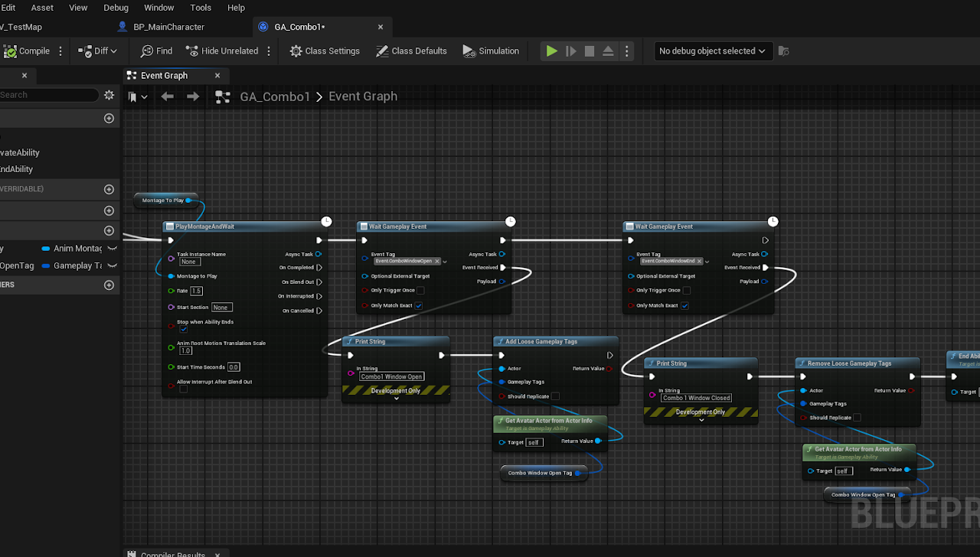Click the Class Settings button

click(x=325, y=51)
